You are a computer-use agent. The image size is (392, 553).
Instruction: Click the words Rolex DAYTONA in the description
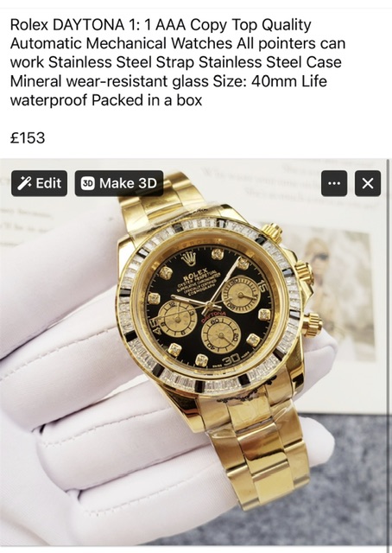point(67,25)
